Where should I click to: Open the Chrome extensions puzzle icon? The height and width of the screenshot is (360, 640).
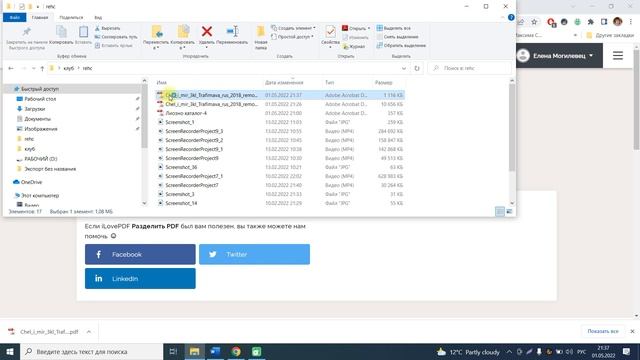tap(590, 22)
